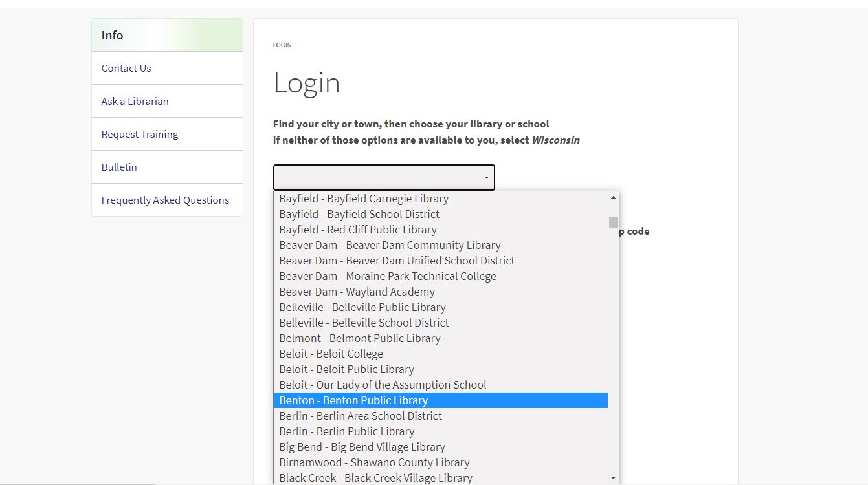Click the dropdown list scrollbar thumb

(x=613, y=222)
